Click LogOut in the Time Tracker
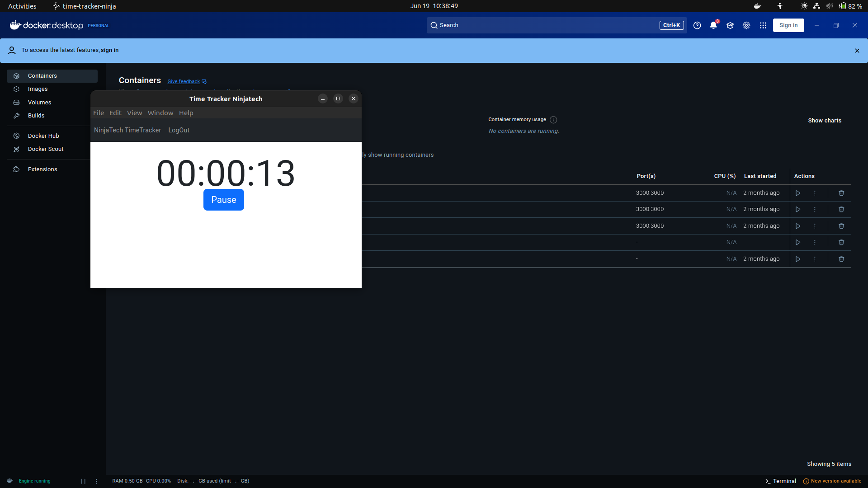 pos(179,130)
